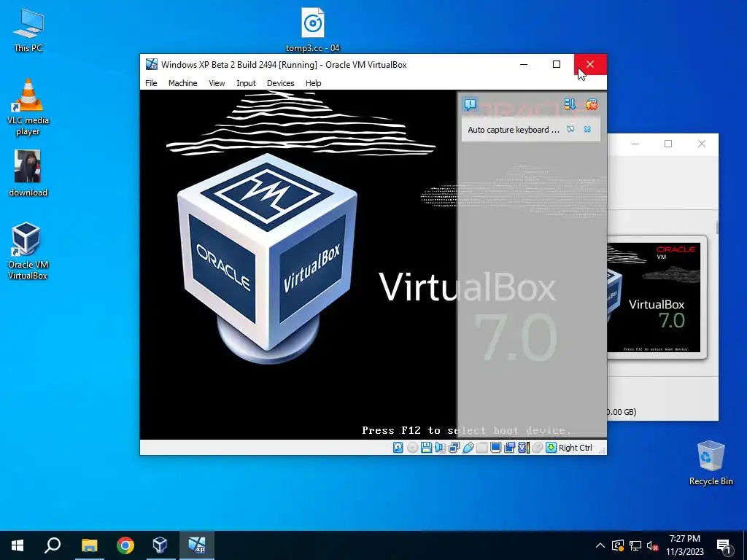The height and width of the screenshot is (560, 747).
Task: Minimize the background VirtualBox Manager window
Action: (635, 144)
